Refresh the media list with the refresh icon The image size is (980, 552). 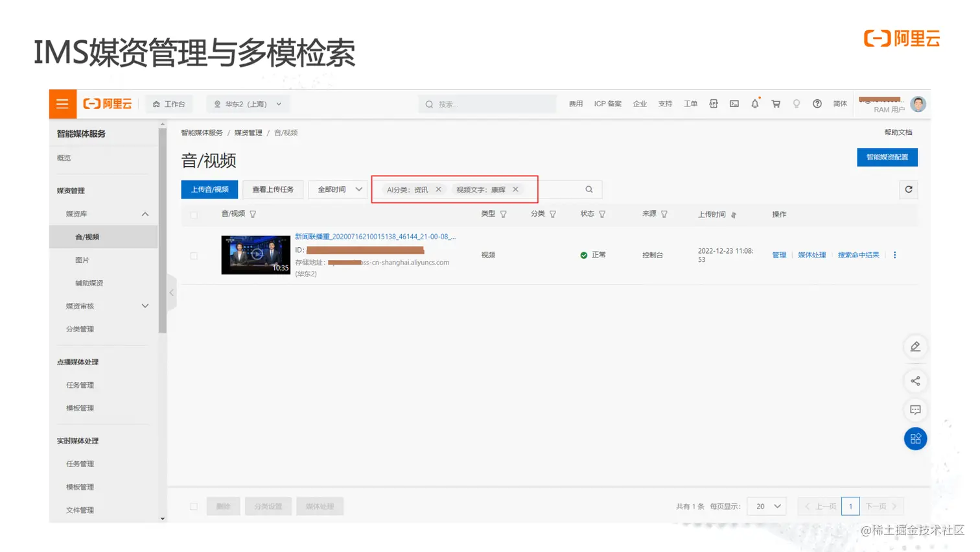pos(908,189)
